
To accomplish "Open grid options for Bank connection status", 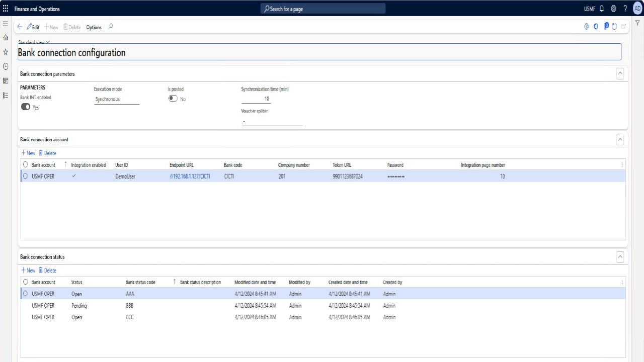I will tap(622, 282).
